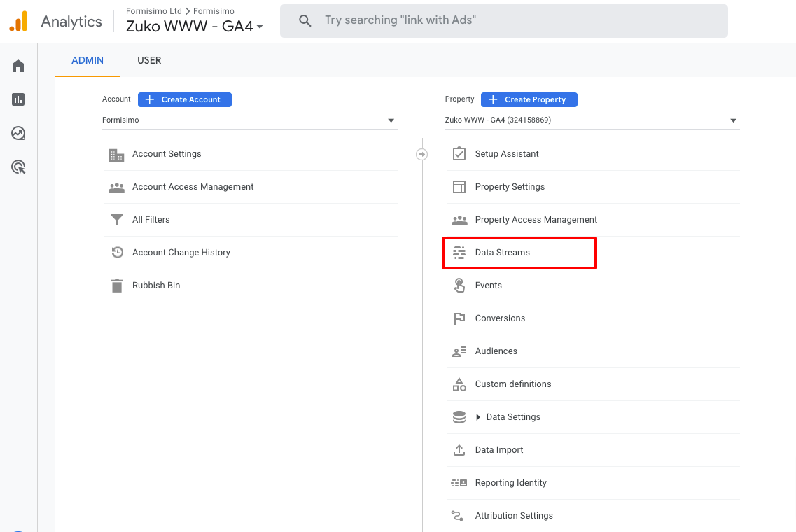Click the Data Streams icon

(460, 252)
